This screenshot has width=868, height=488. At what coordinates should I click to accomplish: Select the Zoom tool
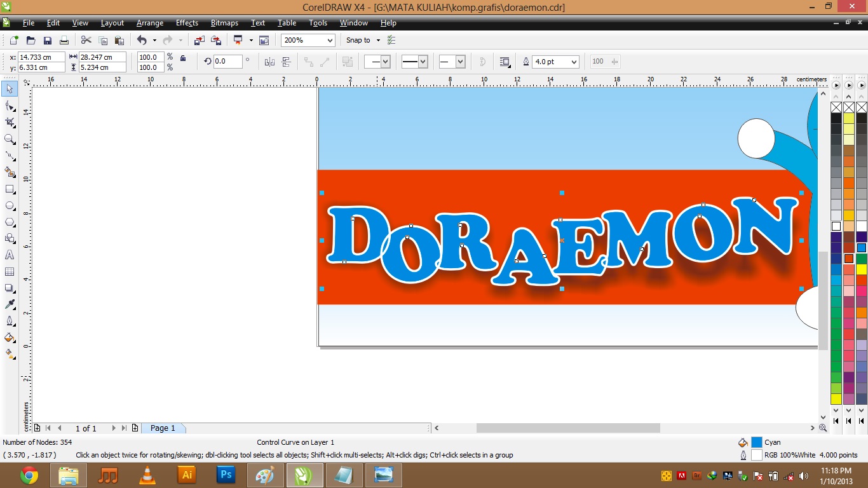pyautogui.click(x=10, y=139)
